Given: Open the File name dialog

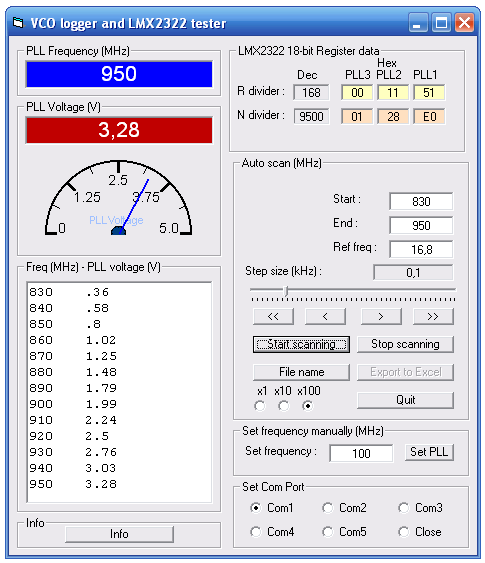Looking at the screenshot, I should pos(301,372).
